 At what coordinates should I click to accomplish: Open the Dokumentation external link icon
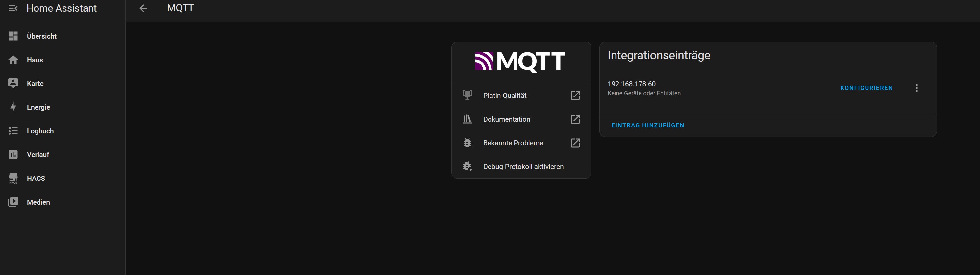pos(575,119)
